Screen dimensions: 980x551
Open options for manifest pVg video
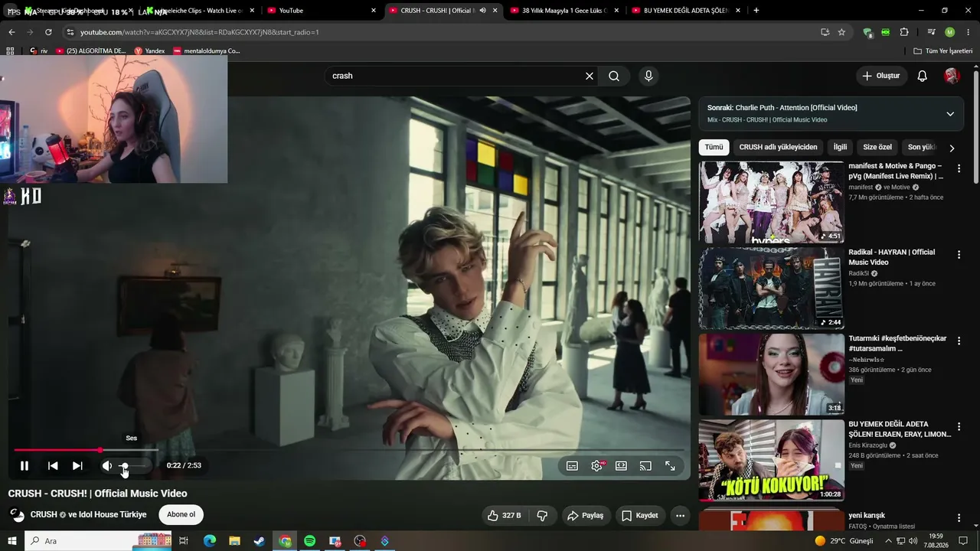click(959, 168)
